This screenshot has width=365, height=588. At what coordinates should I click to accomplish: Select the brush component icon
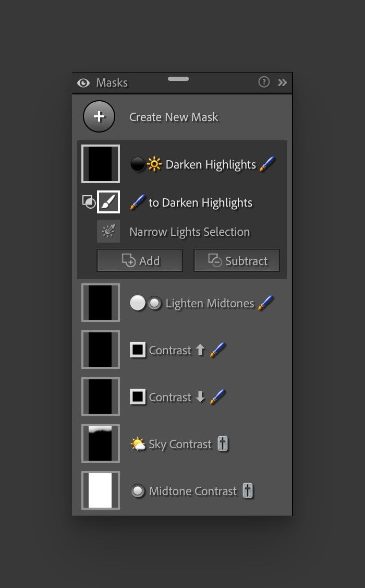108,202
